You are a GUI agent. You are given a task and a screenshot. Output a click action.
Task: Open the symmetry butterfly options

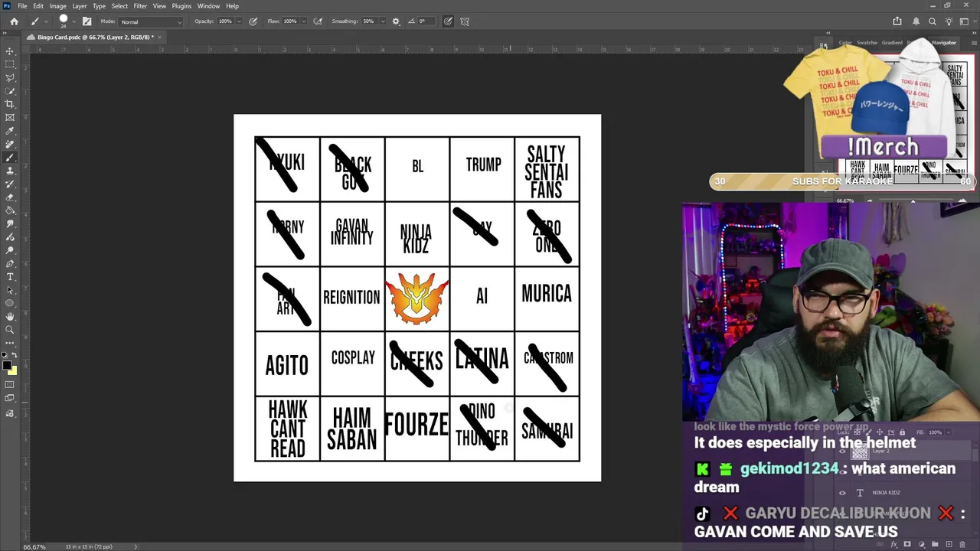coord(465,21)
